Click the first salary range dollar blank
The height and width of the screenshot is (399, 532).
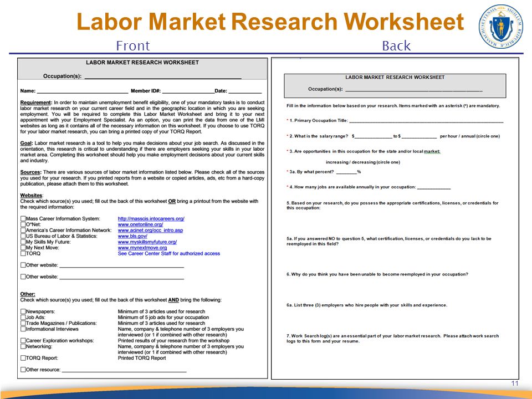click(x=373, y=136)
